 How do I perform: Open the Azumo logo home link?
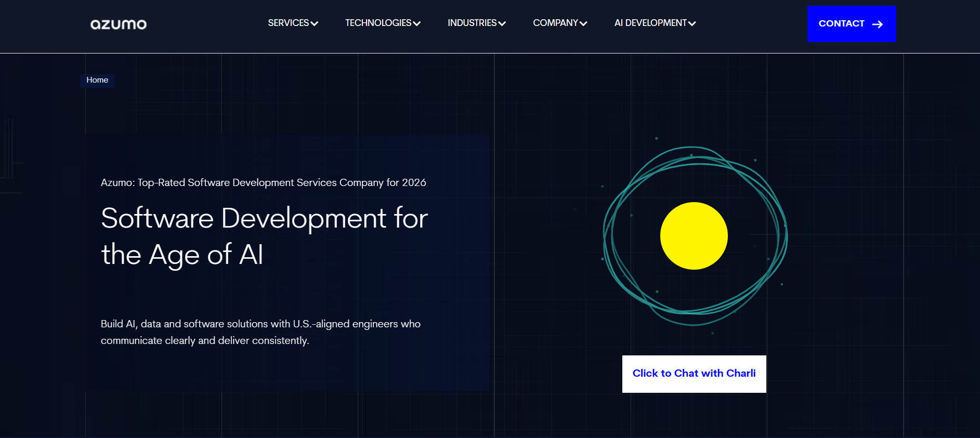pyautogui.click(x=119, y=24)
